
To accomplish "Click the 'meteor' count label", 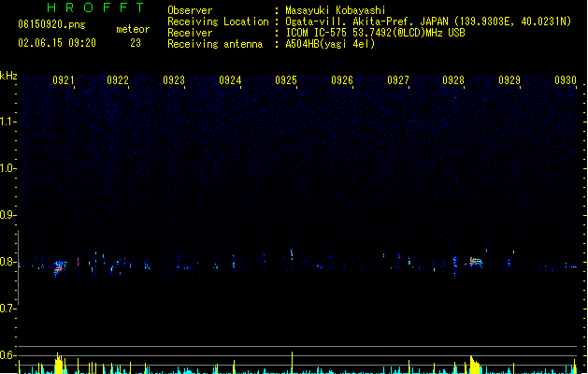I will [133, 29].
